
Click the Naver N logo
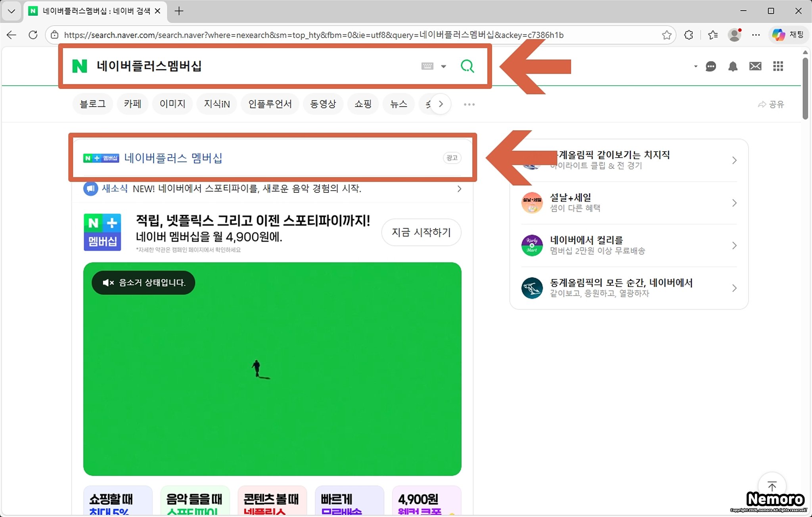coord(80,66)
